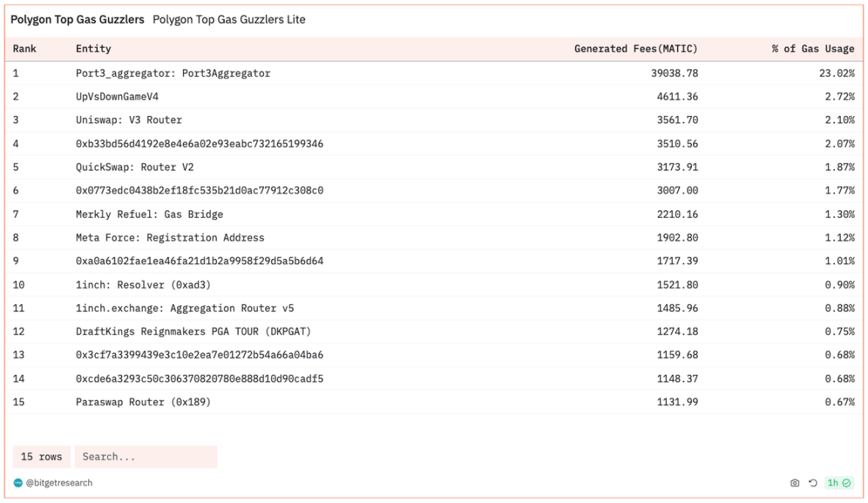
Task: Select the Uniswap: V3 Router entry
Action: pos(129,120)
